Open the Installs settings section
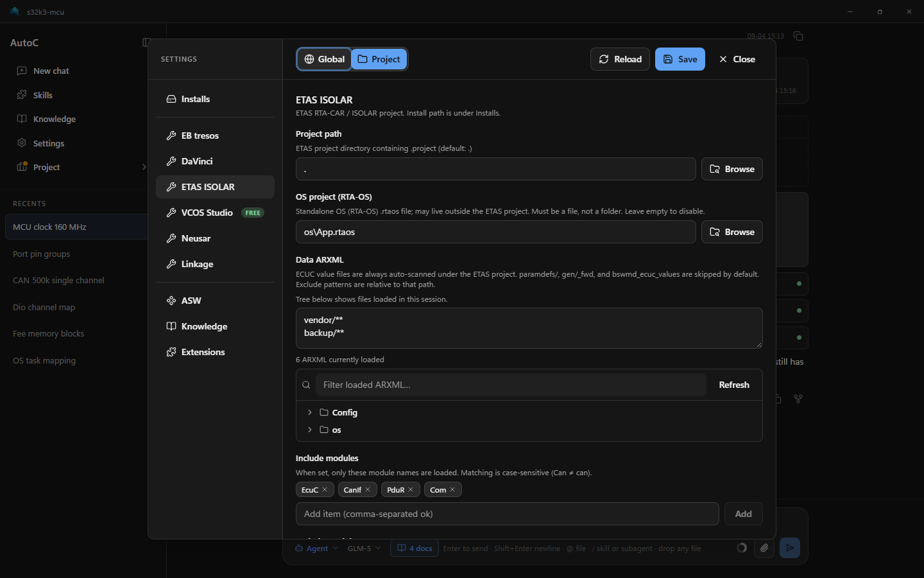This screenshot has width=924, height=578. coord(215,99)
